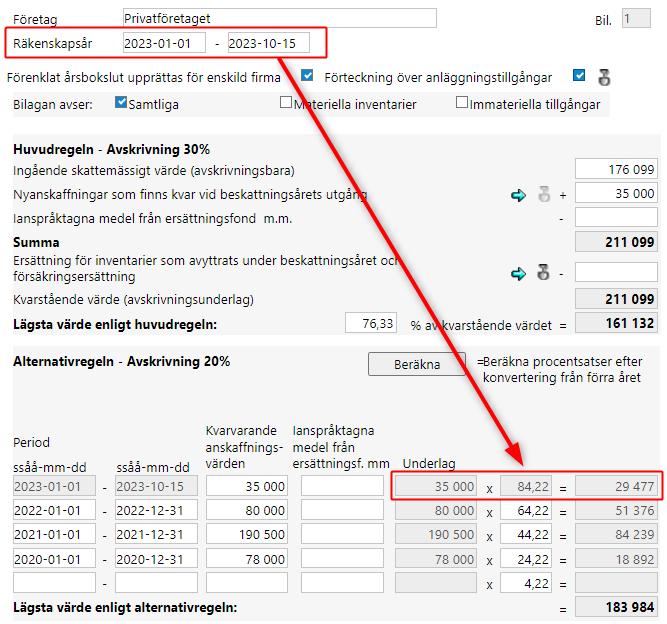The width and height of the screenshot is (667, 624).
Task: Click Räkenskapsår end date 2023-10-15 field
Action: (x=269, y=43)
